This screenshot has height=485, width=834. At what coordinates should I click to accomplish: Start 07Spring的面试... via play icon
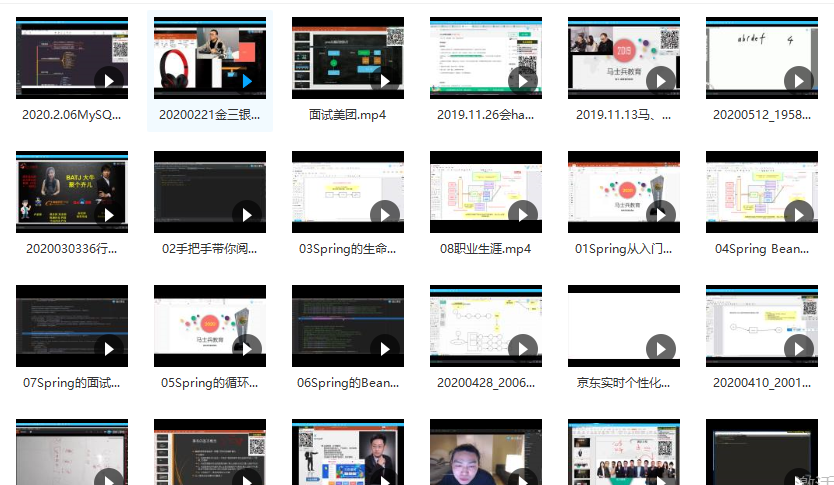(109, 349)
